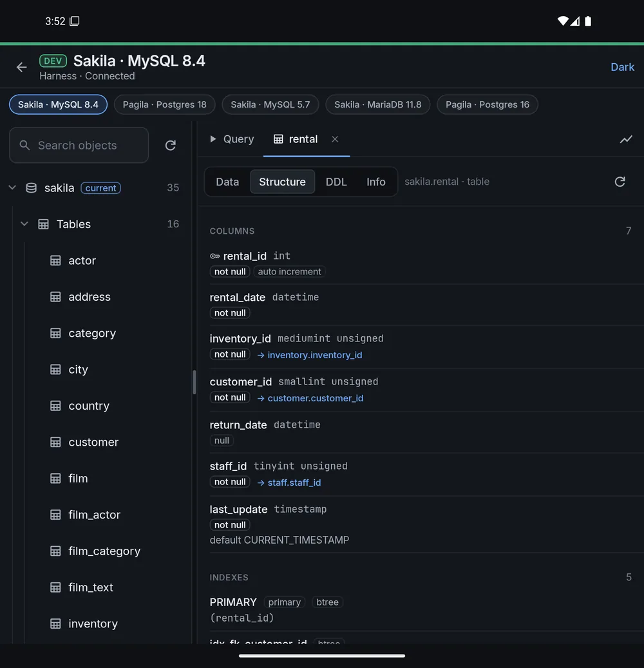Click the inventory table icon

pyautogui.click(x=55, y=624)
